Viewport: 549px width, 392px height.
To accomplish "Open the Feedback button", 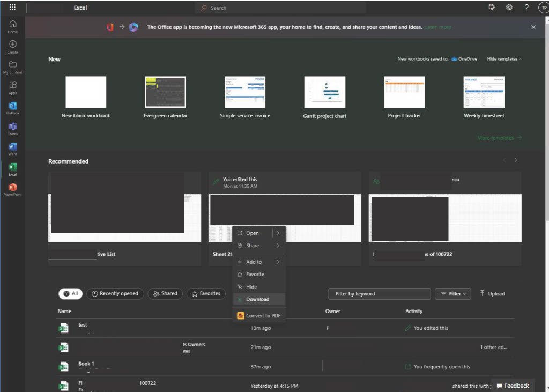I will [x=513, y=386].
